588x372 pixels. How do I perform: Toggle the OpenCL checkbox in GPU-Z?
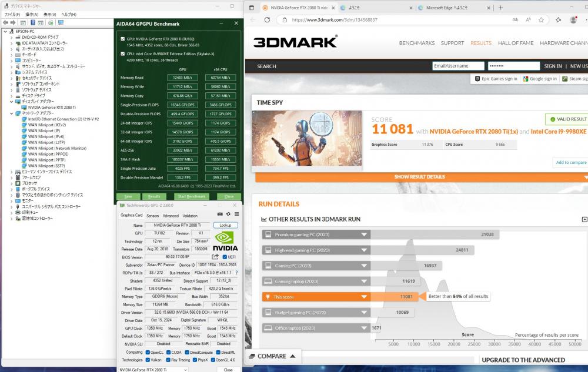(148, 353)
